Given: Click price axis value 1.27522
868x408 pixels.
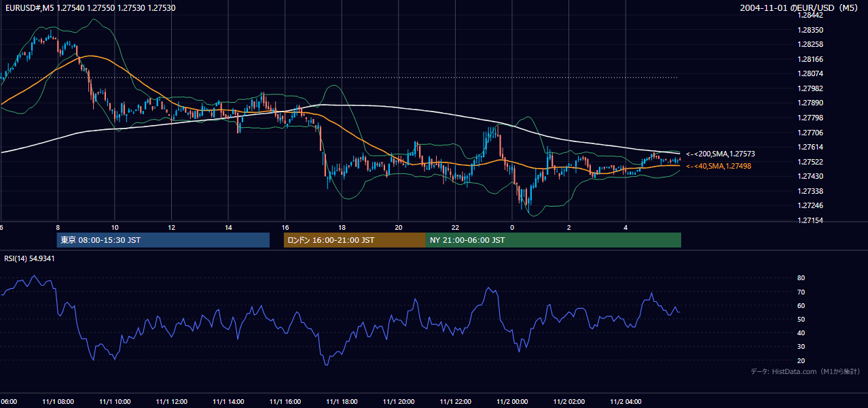Looking at the screenshot, I should click(811, 162).
